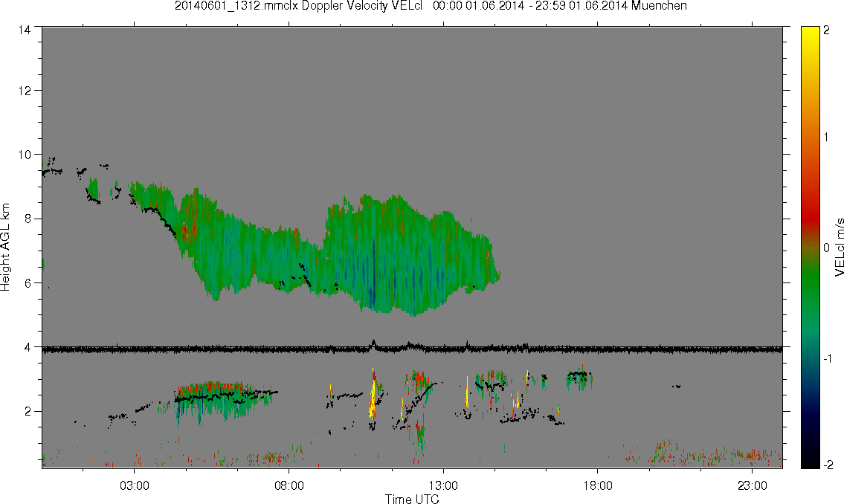Click the '08:00' time axis label
Image resolution: width=844 pixels, height=504 pixels.
pyautogui.click(x=289, y=486)
